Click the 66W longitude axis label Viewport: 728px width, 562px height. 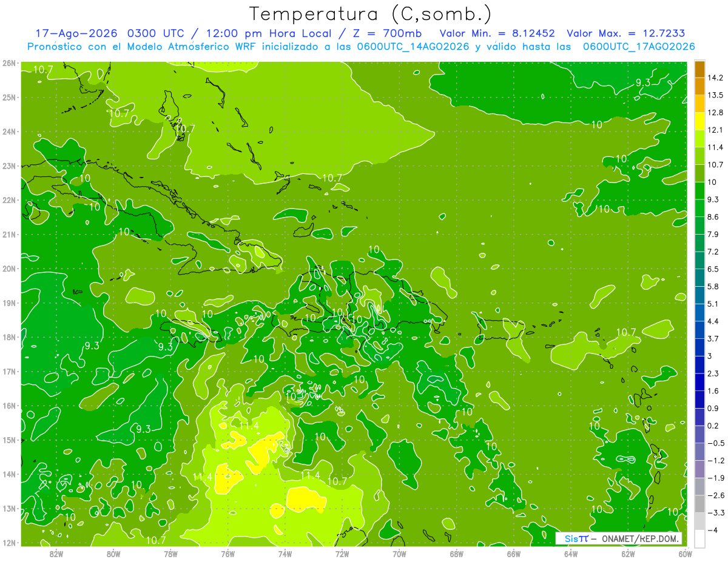pyautogui.click(x=513, y=554)
